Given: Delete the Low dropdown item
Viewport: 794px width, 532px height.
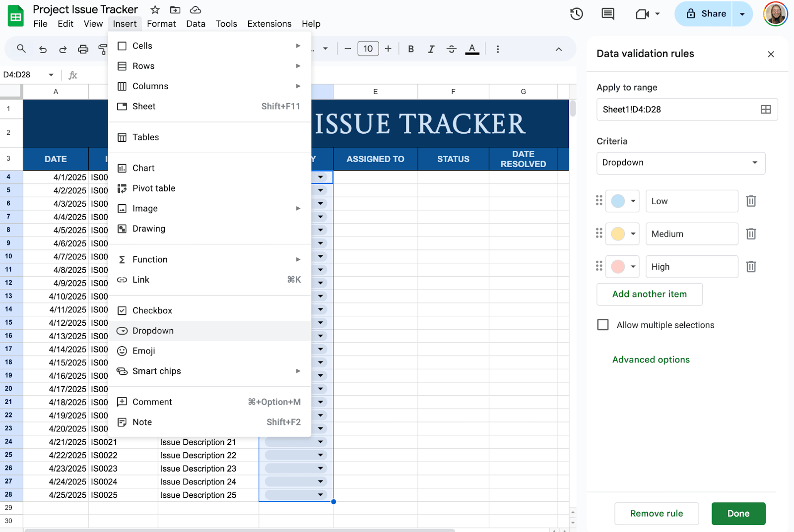Looking at the screenshot, I should (751, 201).
